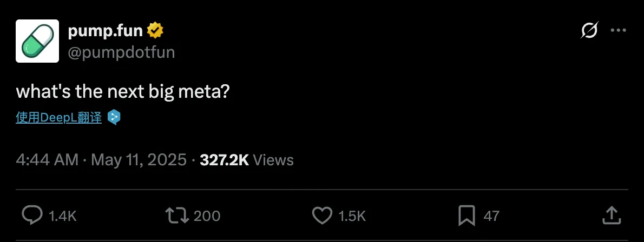Bookmark the tweet with the bookmark icon
Screen dimensions: 644x242
[466, 216]
